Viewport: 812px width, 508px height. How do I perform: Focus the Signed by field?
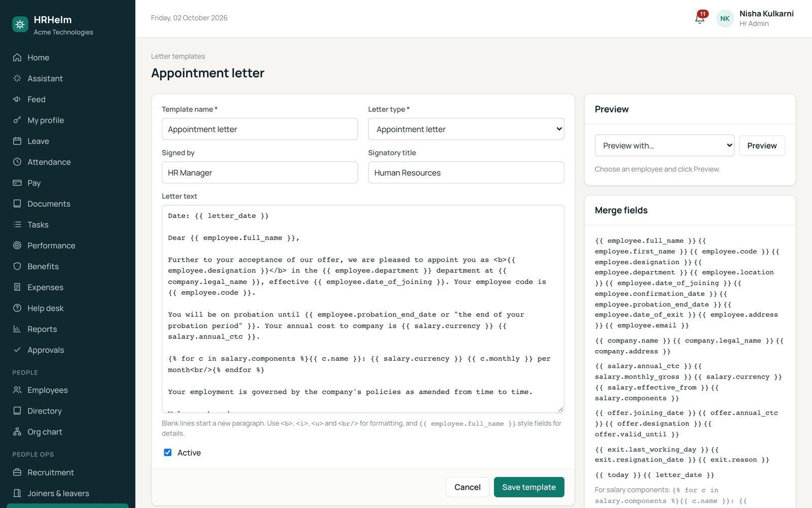[259, 172]
